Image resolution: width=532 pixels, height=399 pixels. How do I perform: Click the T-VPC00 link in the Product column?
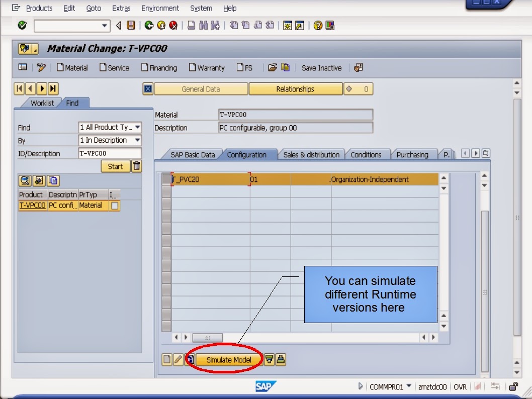pos(32,206)
